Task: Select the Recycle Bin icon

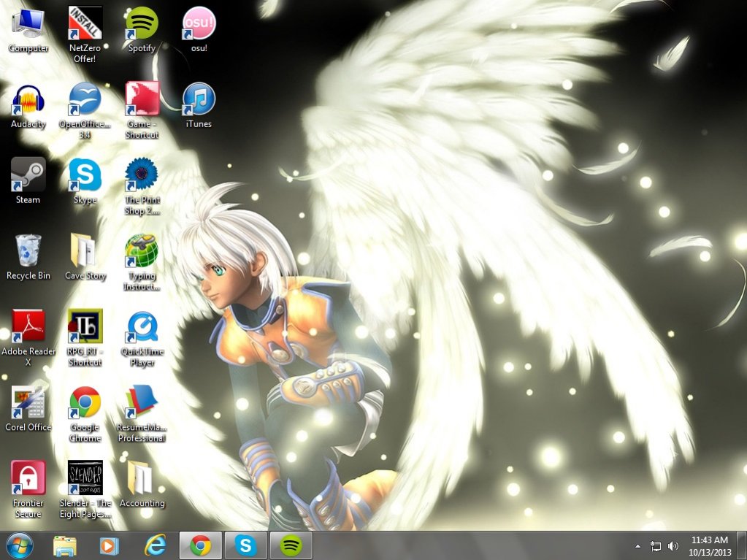Action: (x=28, y=257)
